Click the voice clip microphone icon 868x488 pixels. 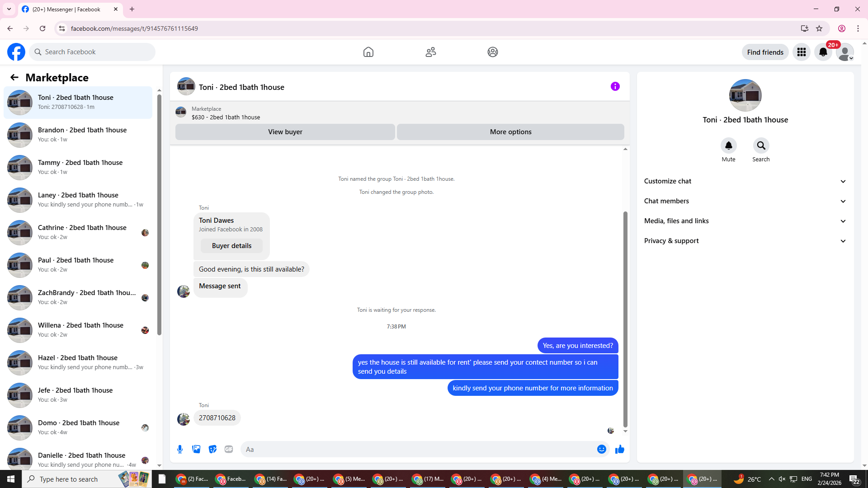point(180,449)
